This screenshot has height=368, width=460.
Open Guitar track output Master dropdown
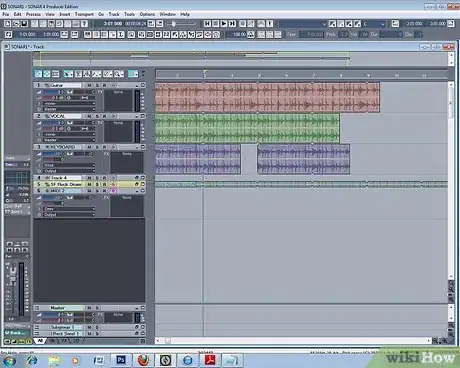pyautogui.click(x=69, y=109)
